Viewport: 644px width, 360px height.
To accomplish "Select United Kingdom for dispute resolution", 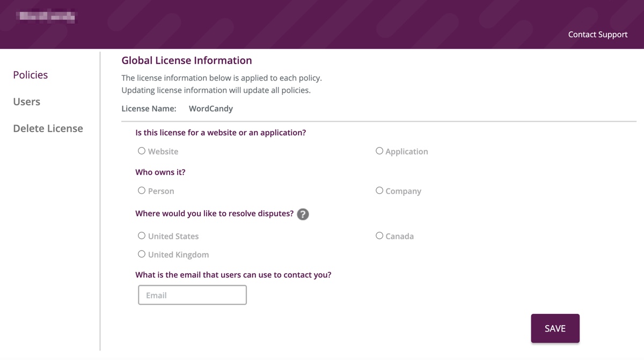I will click(142, 254).
